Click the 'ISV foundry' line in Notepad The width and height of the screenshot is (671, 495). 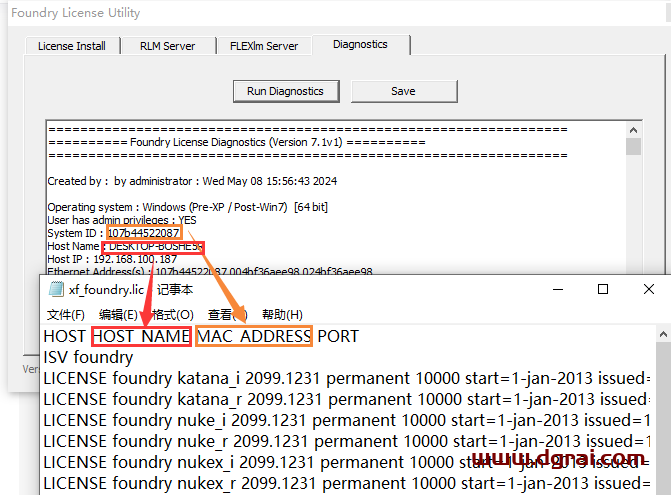point(88,357)
